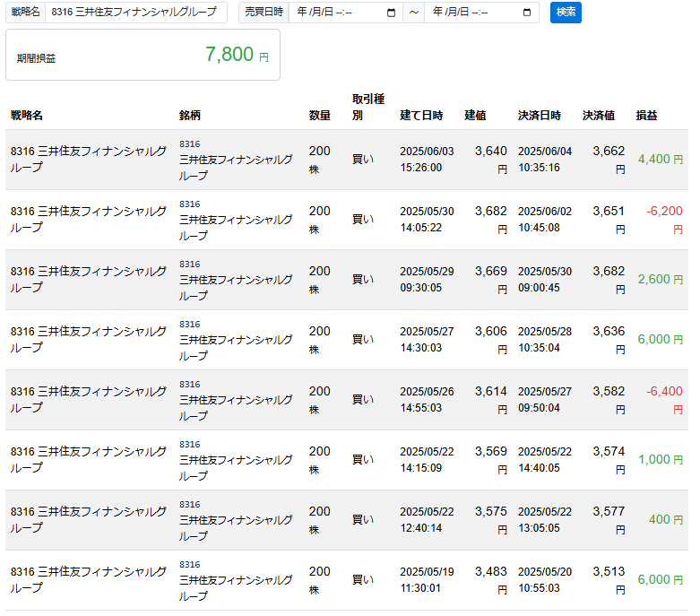Click the -6,200 円 loss value
The width and height of the screenshot is (700, 616).
664,220
